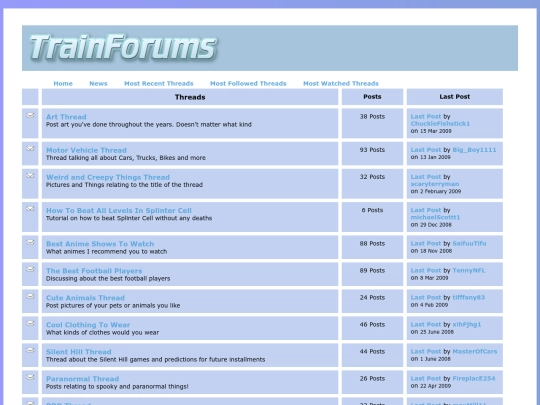Image resolution: width=540 pixels, height=405 pixels.
Task: View user SaifuuTifu's profile
Action: tap(469, 243)
